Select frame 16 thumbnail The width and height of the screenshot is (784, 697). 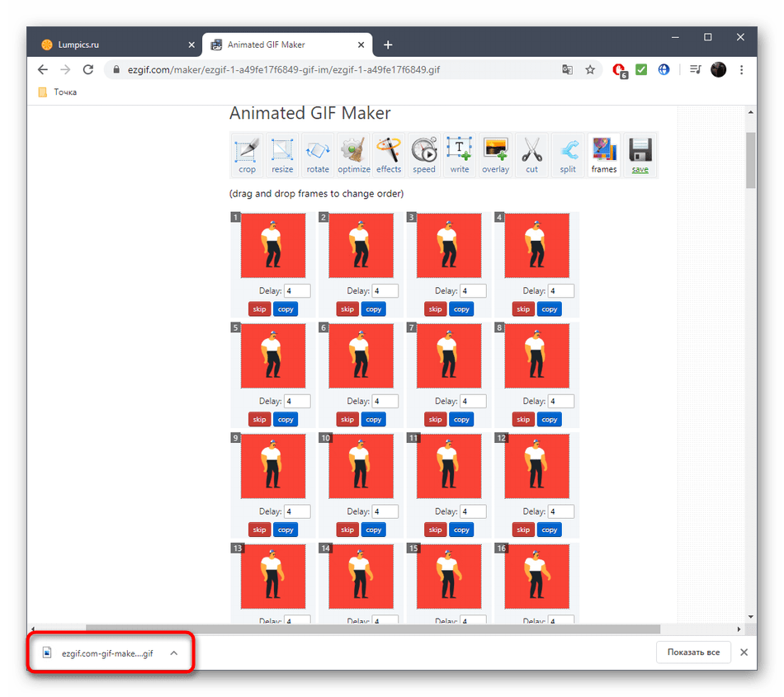click(x=537, y=577)
